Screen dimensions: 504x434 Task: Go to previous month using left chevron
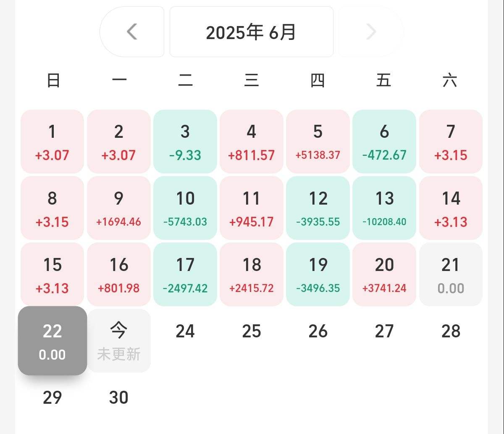tap(132, 32)
